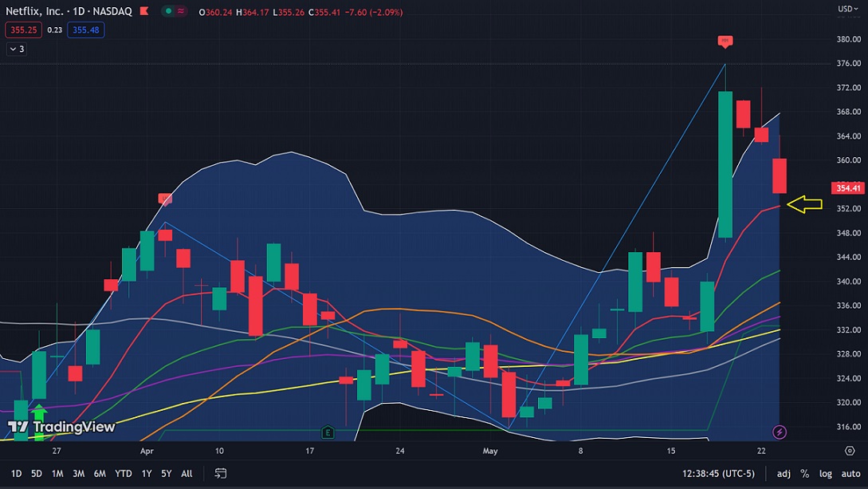Viewport: 868px width, 489px height.
Task: Open the USD currency dropdown
Action: click(x=847, y=9)
